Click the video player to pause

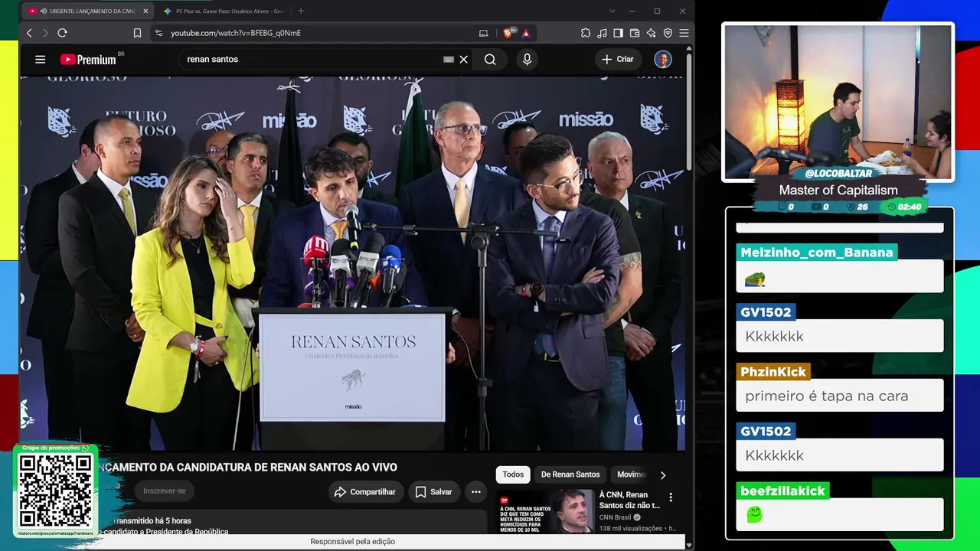(x=352, y=263)
